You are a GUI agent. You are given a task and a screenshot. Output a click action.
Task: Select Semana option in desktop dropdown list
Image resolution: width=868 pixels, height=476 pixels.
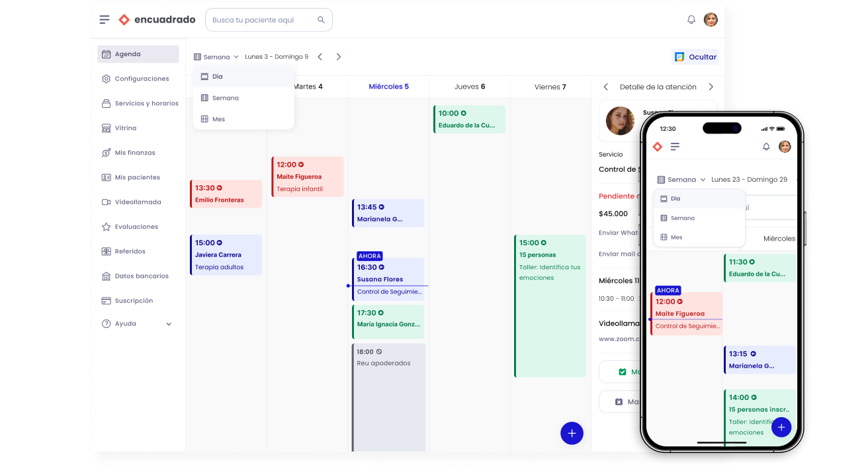tap(243, 98)
